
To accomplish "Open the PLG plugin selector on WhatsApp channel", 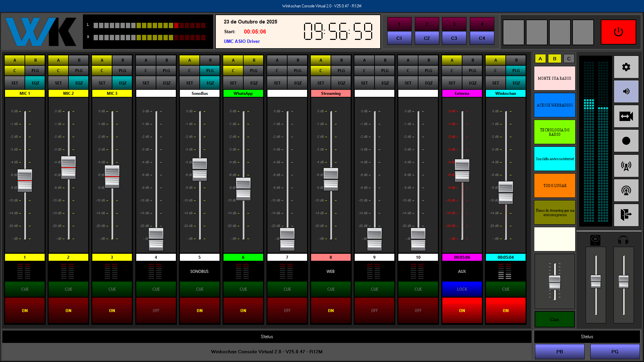I will click(253, 70).
